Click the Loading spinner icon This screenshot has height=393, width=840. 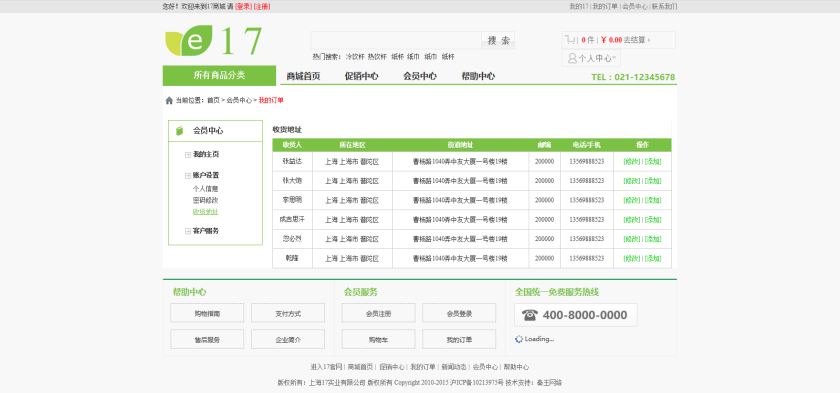click(519, 339)
